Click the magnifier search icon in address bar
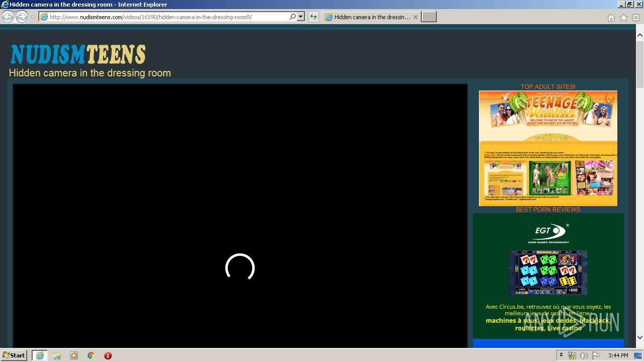 click(x=293, y=17)
